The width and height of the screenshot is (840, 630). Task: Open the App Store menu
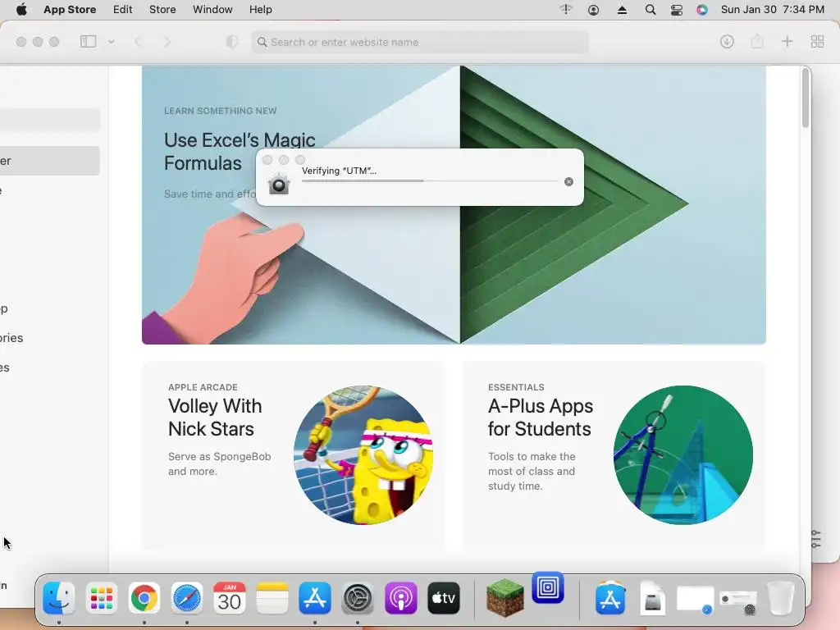(70, 10)
